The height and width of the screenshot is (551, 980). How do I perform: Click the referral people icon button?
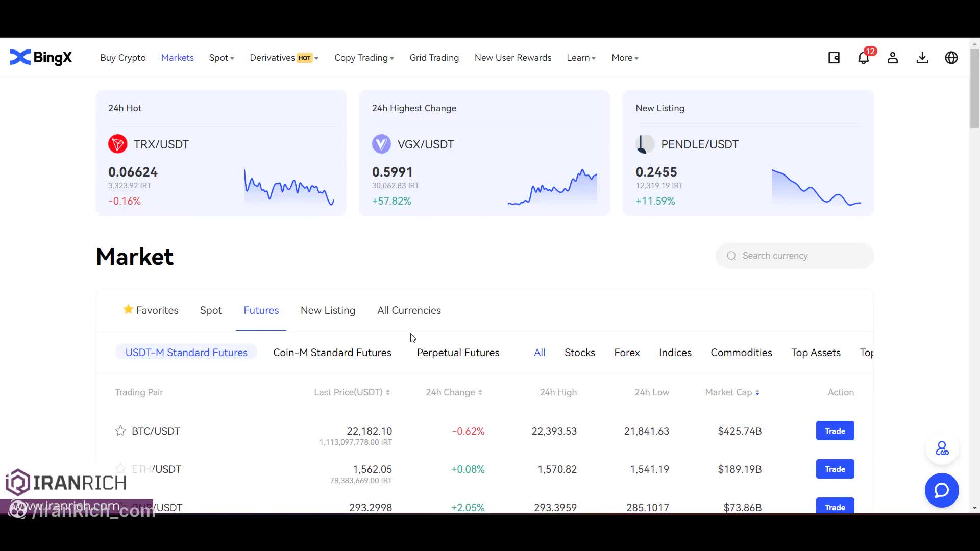942,449
